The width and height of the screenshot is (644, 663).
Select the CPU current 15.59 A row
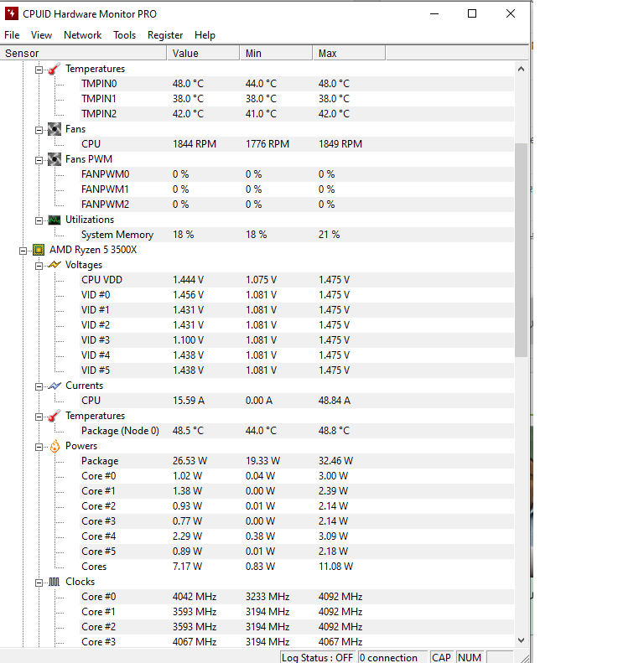297,401
